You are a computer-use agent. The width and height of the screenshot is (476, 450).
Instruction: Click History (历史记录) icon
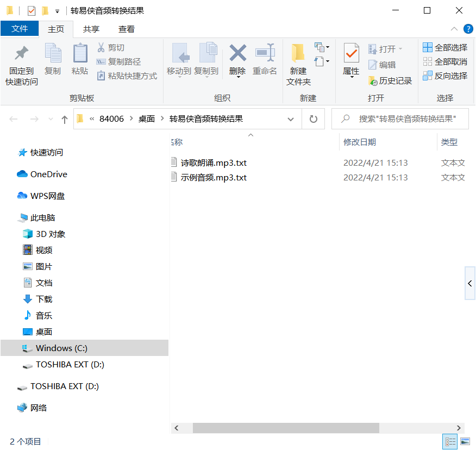pos(390,81)
